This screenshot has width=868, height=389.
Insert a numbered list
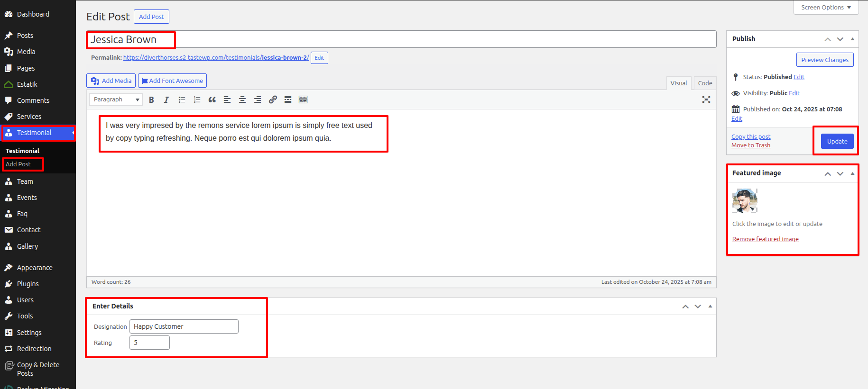tap(197, 100)
